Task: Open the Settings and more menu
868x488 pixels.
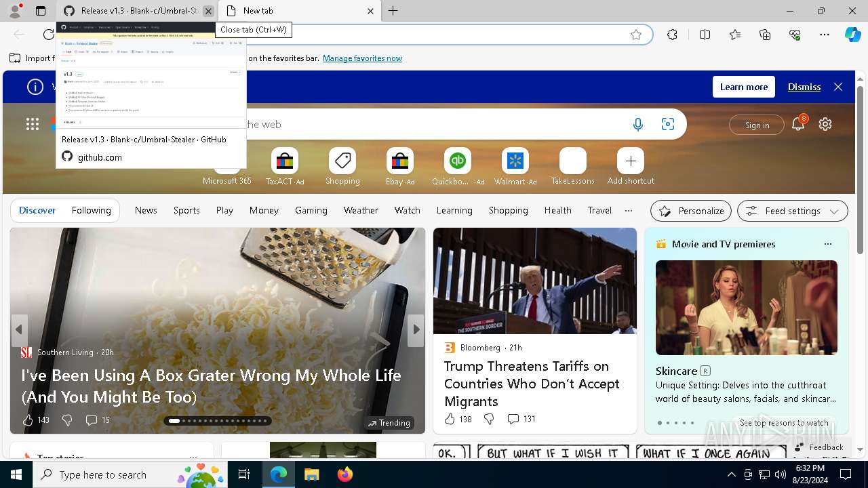Action: coord(825,35)
